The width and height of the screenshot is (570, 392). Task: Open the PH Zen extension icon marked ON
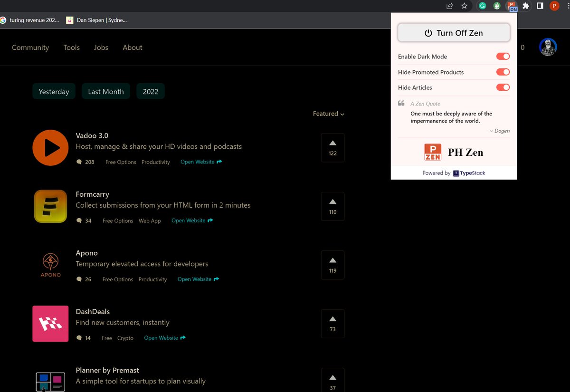click(x=512, y=6)
